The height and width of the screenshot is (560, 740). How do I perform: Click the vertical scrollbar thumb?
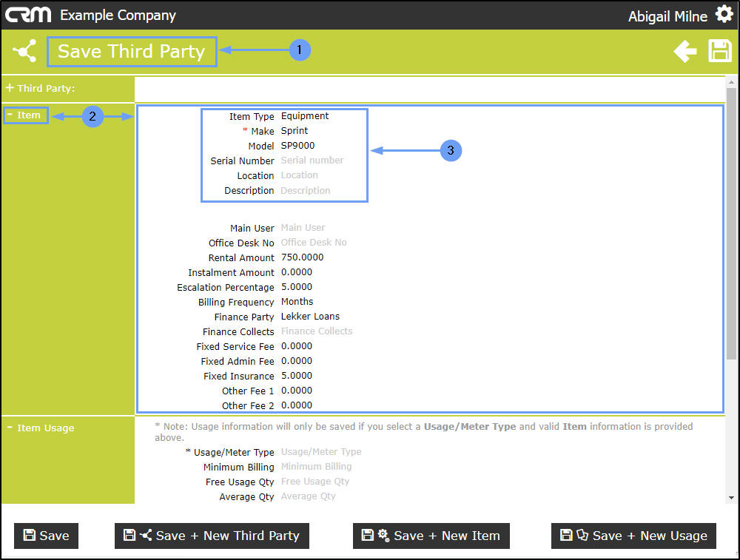pyautogui.click(x=731, y=223)
